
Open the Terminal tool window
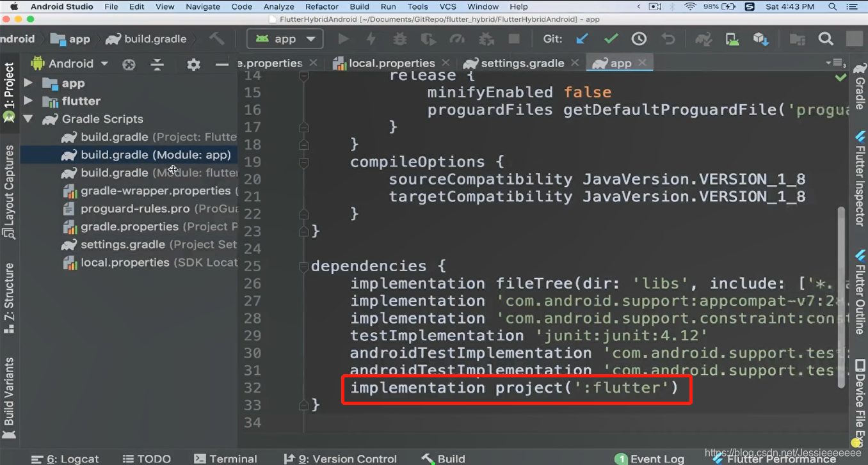(x=226, y=459)
